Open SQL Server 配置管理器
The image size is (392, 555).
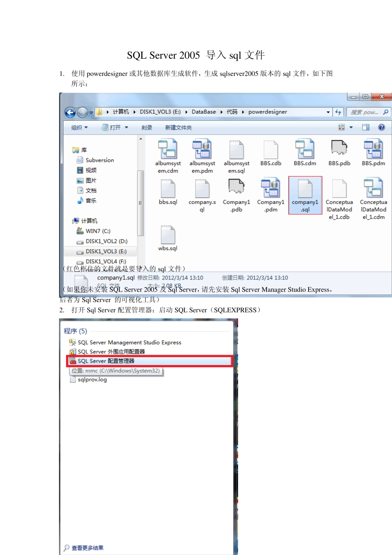tap(149, 361)
